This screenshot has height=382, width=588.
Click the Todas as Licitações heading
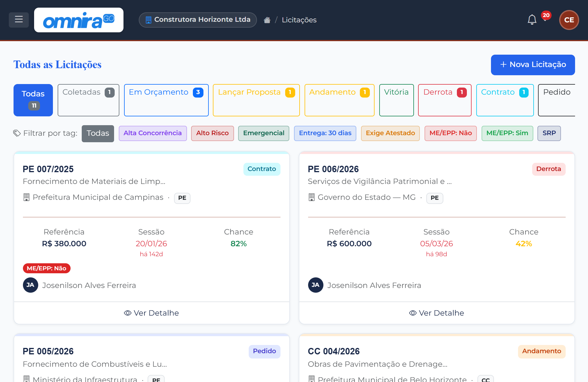57,65
